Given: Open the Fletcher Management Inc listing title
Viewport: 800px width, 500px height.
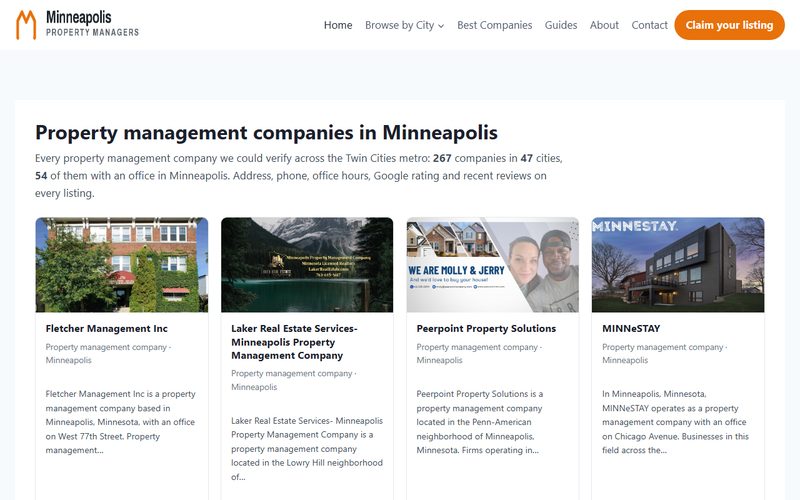Looking at the screenshot, I should tap(107, 329).
